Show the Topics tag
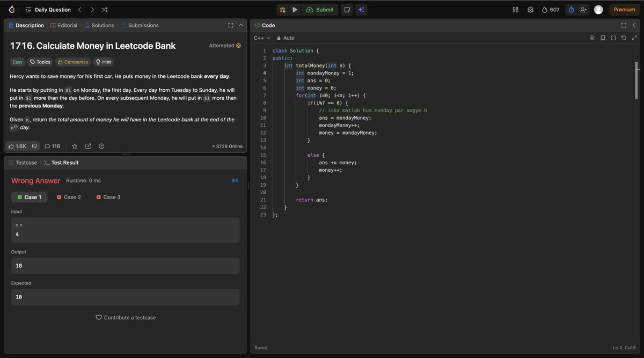Viewport: 644px width, 358px height. [40, 62]
